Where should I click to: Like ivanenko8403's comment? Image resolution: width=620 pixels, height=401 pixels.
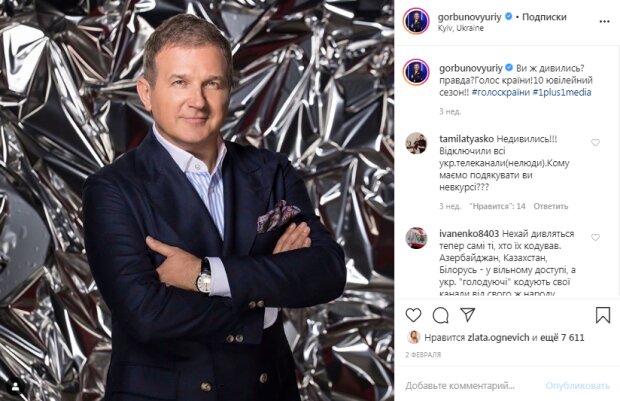[x=595, y=237]
